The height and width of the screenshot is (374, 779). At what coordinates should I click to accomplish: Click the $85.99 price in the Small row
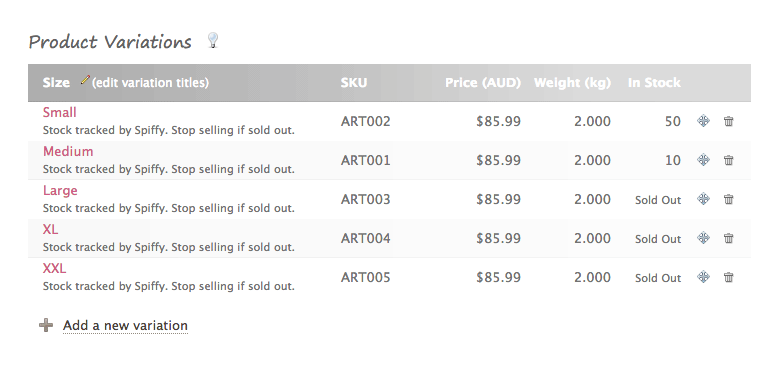point(498,121)
